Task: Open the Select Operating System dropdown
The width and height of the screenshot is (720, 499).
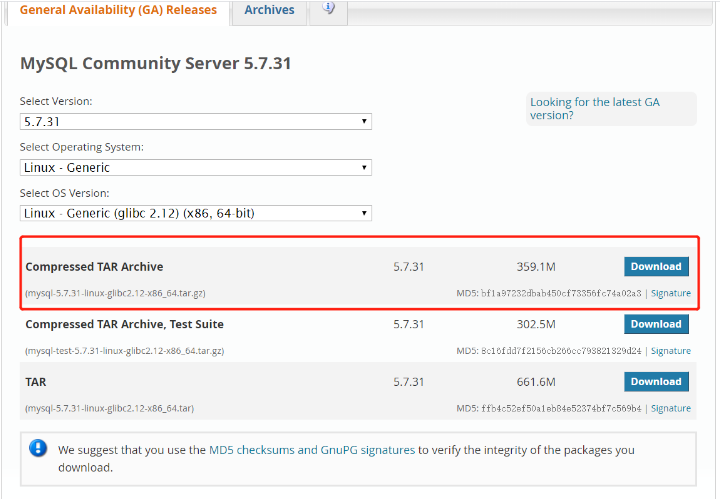Action: point(196,168)
